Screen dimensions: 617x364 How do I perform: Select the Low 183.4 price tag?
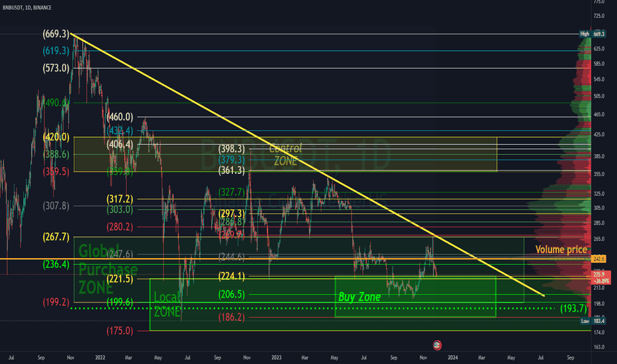point(593,321)
